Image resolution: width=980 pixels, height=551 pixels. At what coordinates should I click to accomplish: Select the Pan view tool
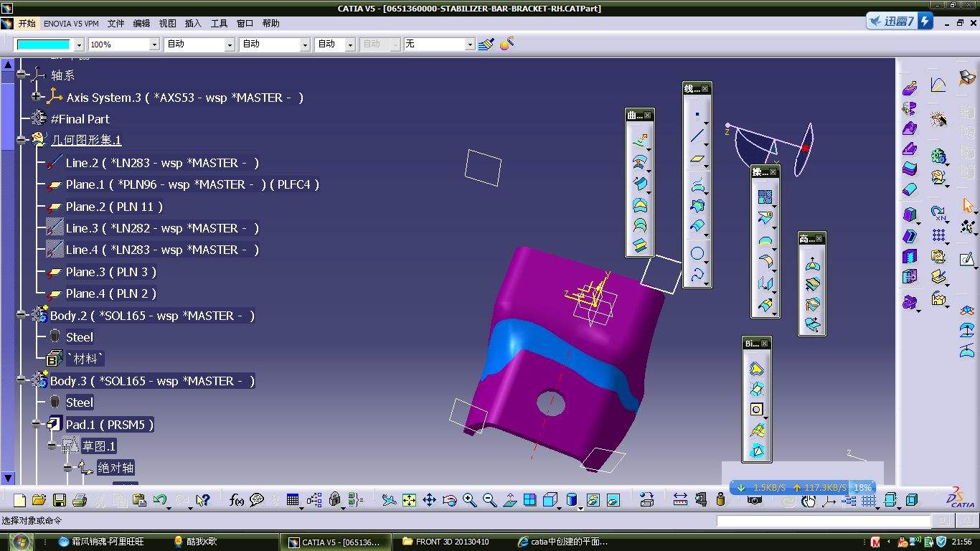(x=429, y=500)
